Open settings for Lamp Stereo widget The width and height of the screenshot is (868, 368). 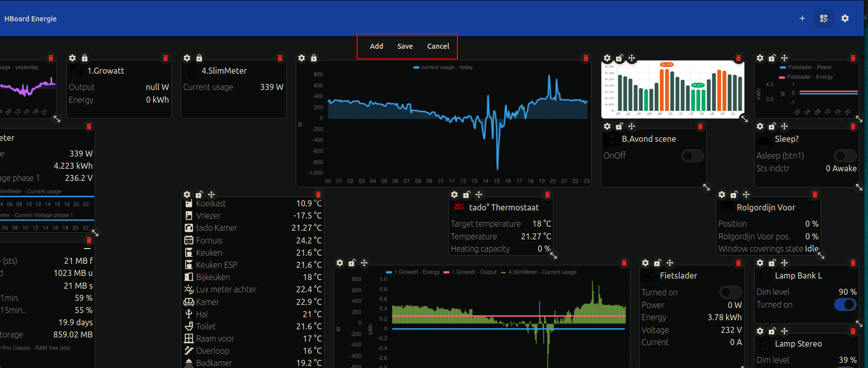(x=760, y=331)
